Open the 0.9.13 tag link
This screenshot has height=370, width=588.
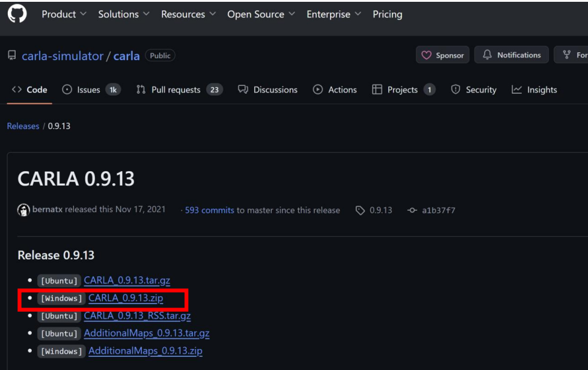pos(381,210)
